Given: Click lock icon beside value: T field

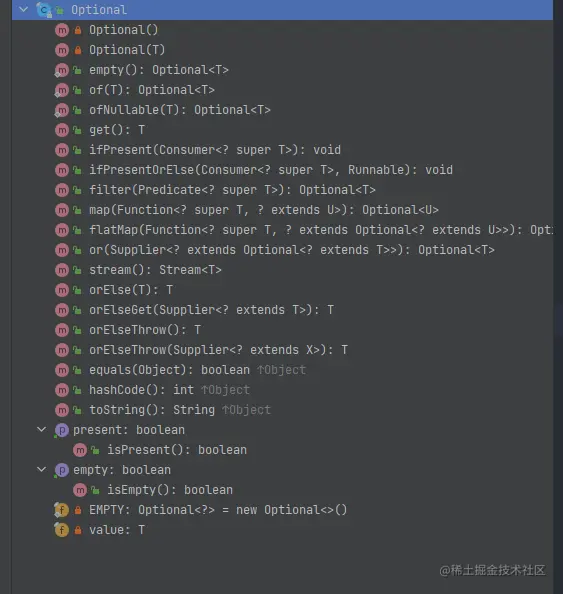Looking at the screenshot, I should click(x=78, y=530).
